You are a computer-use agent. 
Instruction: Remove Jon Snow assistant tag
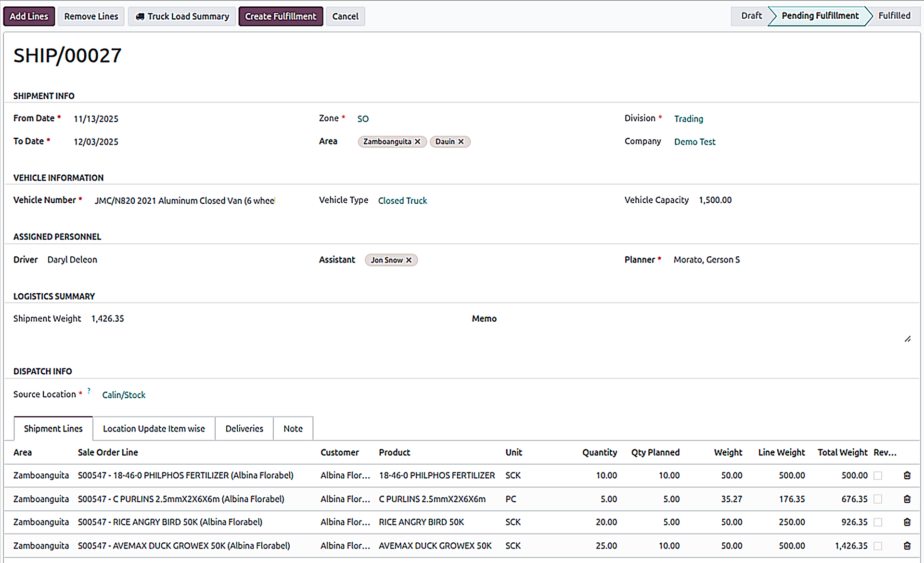409,260
